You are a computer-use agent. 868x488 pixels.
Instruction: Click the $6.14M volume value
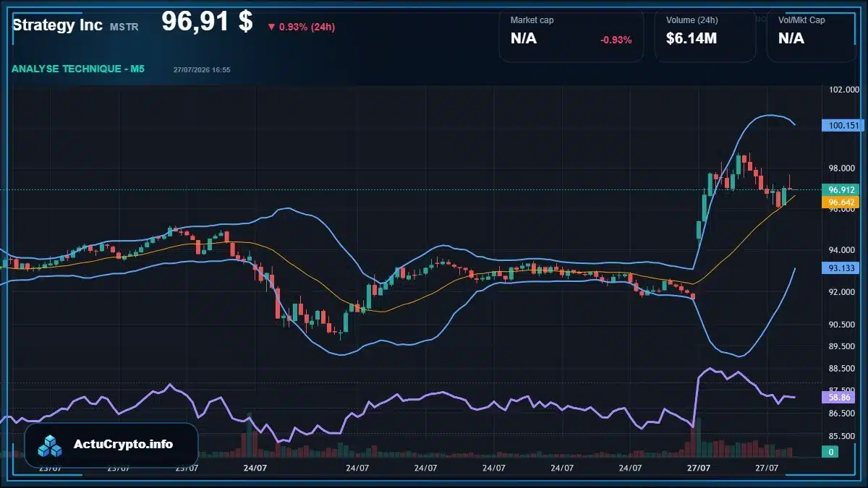(692, 39)
